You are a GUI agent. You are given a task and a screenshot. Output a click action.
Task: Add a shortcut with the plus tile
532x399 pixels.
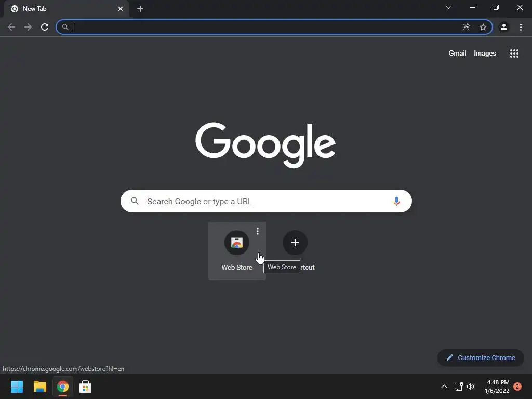point(295,243)
